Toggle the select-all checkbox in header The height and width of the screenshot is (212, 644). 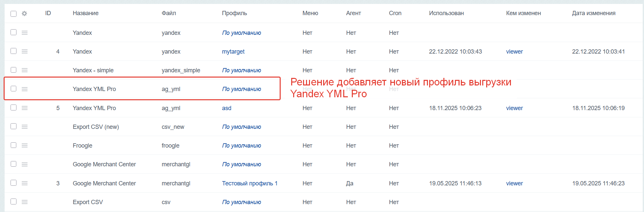[14, 13]
